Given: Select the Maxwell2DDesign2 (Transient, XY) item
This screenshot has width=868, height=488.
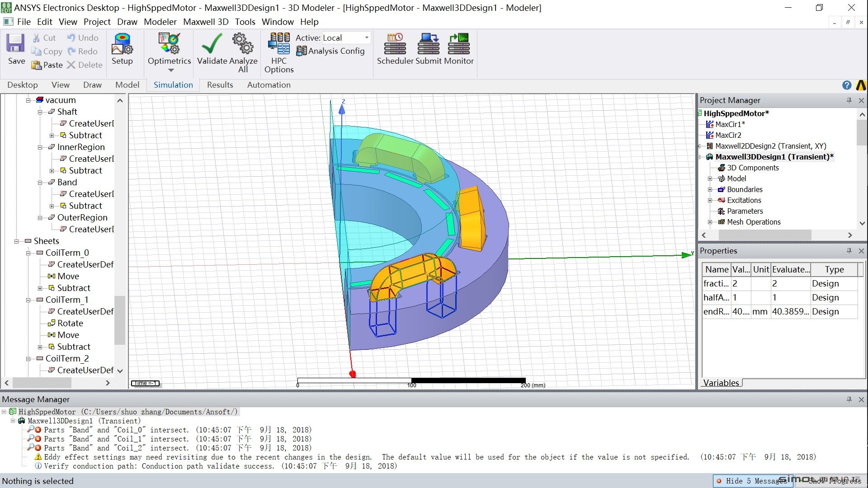Looking at the screenshot, I should tap(770, 146).
